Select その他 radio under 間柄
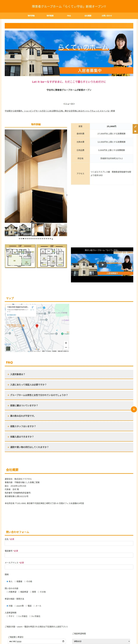This screenshot has height=644, width=138. click(25, 582)
